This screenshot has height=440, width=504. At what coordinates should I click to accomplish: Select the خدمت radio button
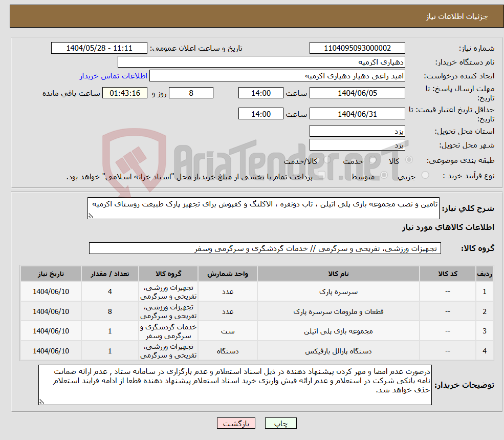tap(373, 160)
